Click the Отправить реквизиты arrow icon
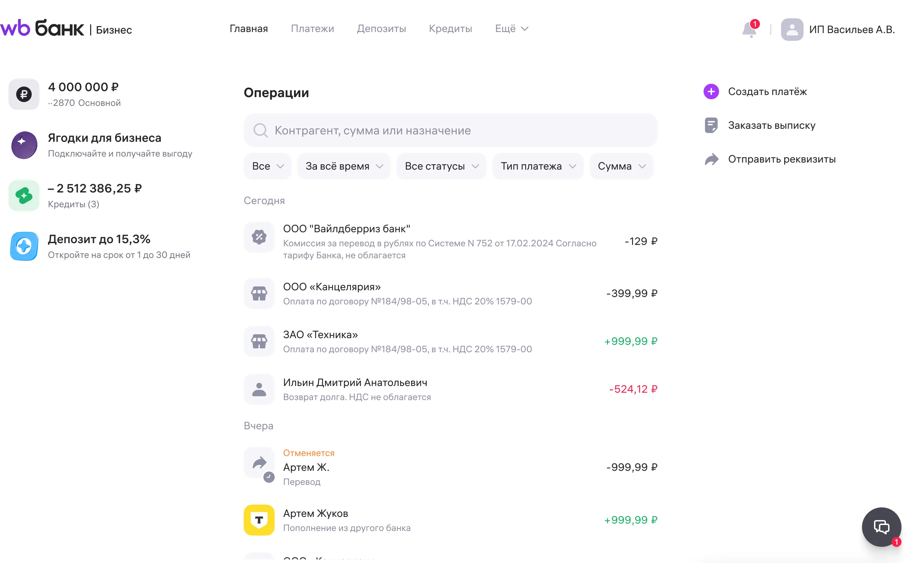Viewport: 924px width, 563px height. pyautogui.click(x=711, y=159)
